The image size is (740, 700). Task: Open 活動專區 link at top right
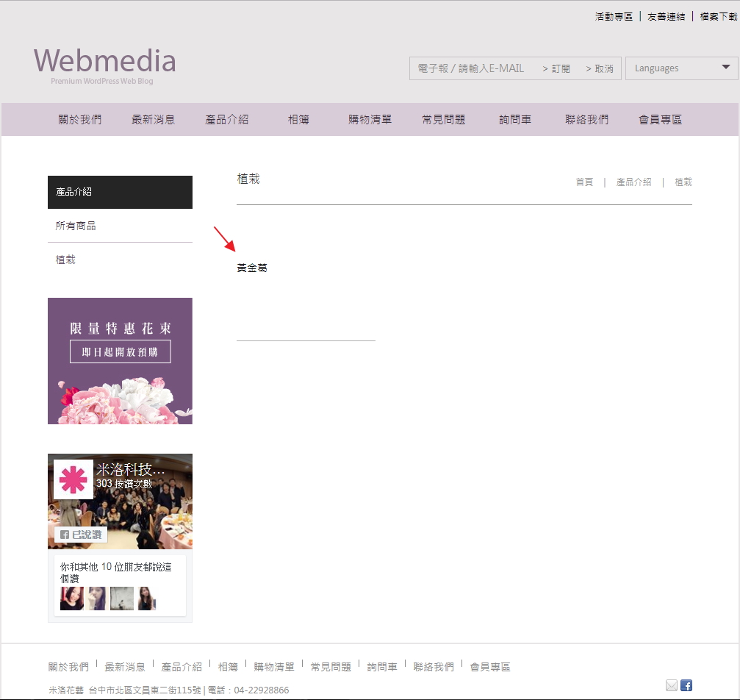pos(614,16)
